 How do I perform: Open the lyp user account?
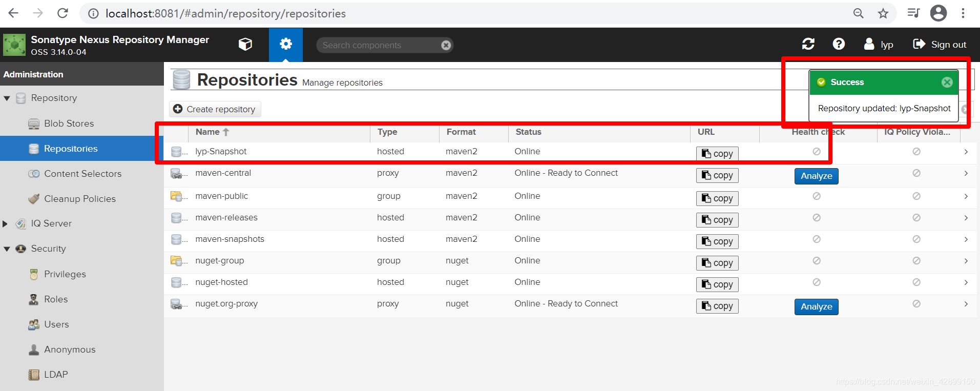pyautogui.click(x=879, y=45)
